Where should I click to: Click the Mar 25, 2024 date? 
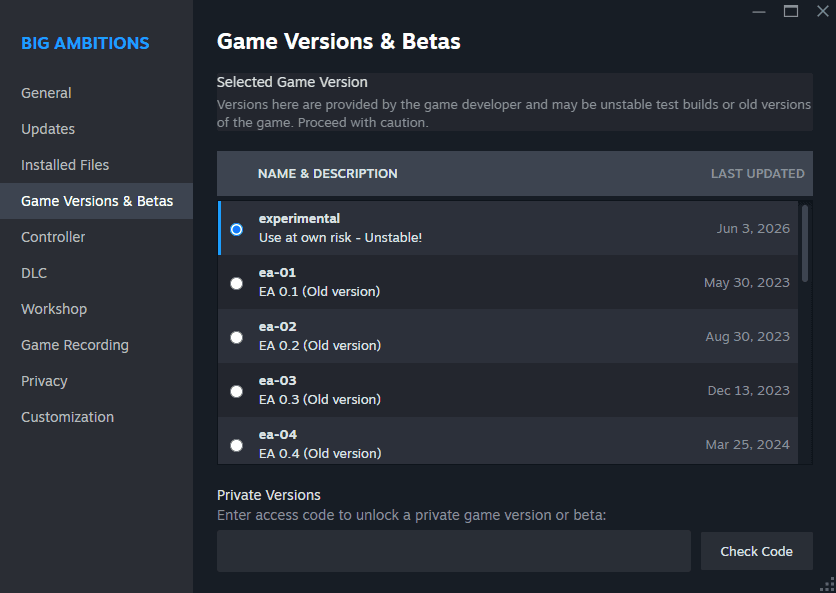tap(747, 445)
